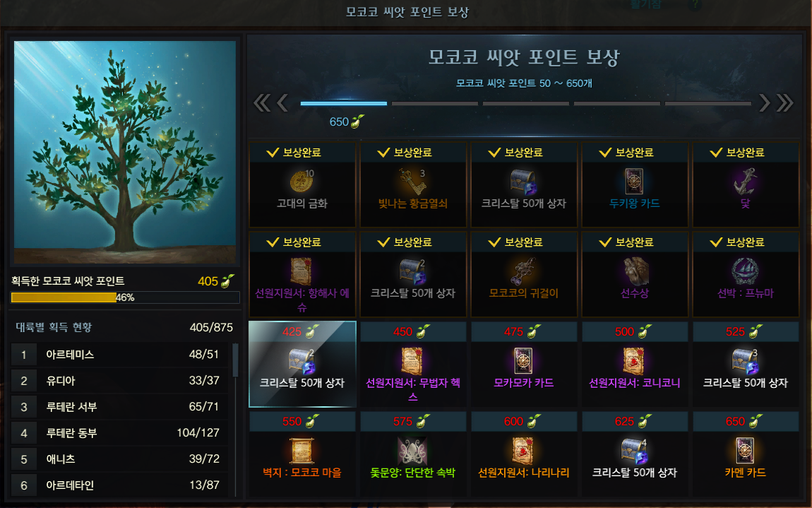Click the 고대의 금화 gold coin reward icon
Viewport: 812px width, 508px height.
click(302, 182)
